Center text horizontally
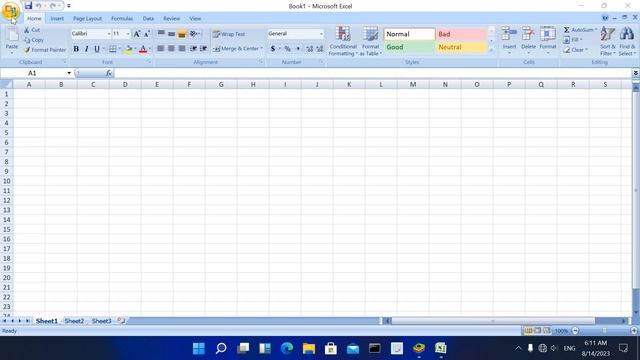The width and height of the screenshot is (640, 360). pyautogui.click(x=171, y=49)
